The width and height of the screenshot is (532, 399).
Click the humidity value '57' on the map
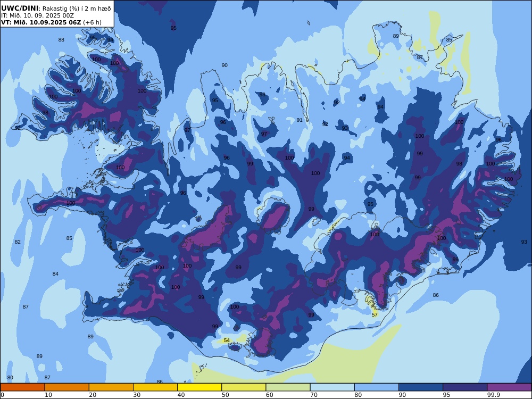375,315
